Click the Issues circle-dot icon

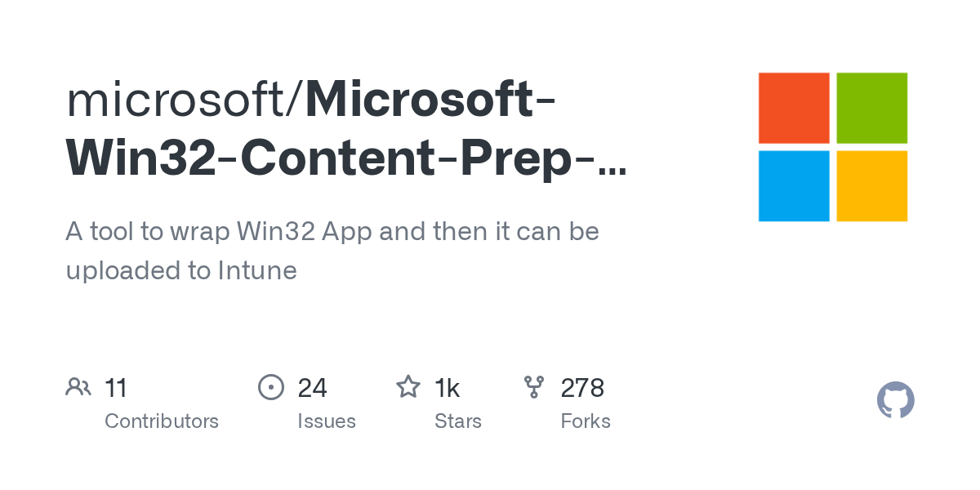(270, 387)
